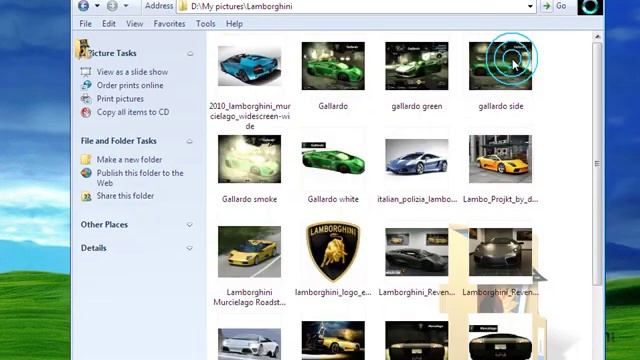This screenshot has height=360, width=640.
Task: Select the lamborghini_logo shield emblem thumbnail
Action: [333, 252]
